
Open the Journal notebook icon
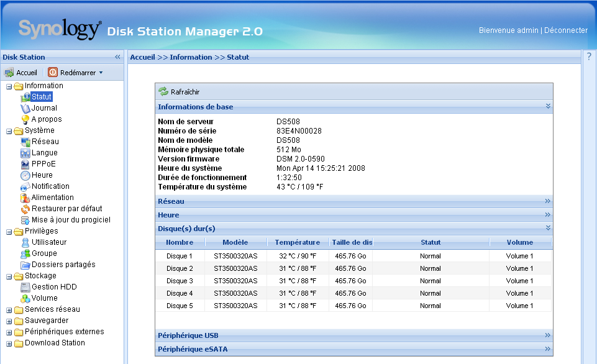[25, 108]
